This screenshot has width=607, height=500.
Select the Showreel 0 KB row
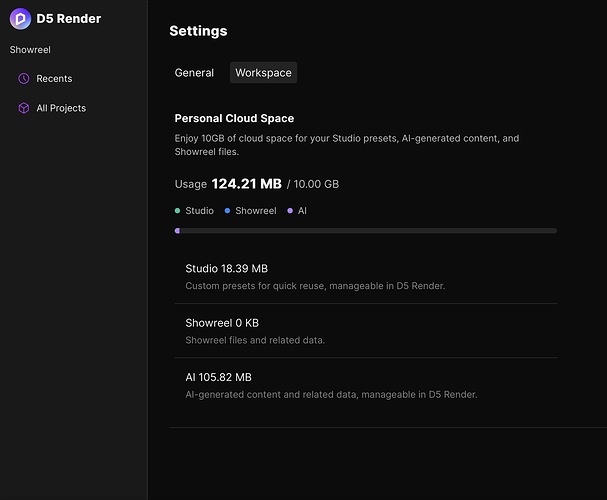click(365, 331)
